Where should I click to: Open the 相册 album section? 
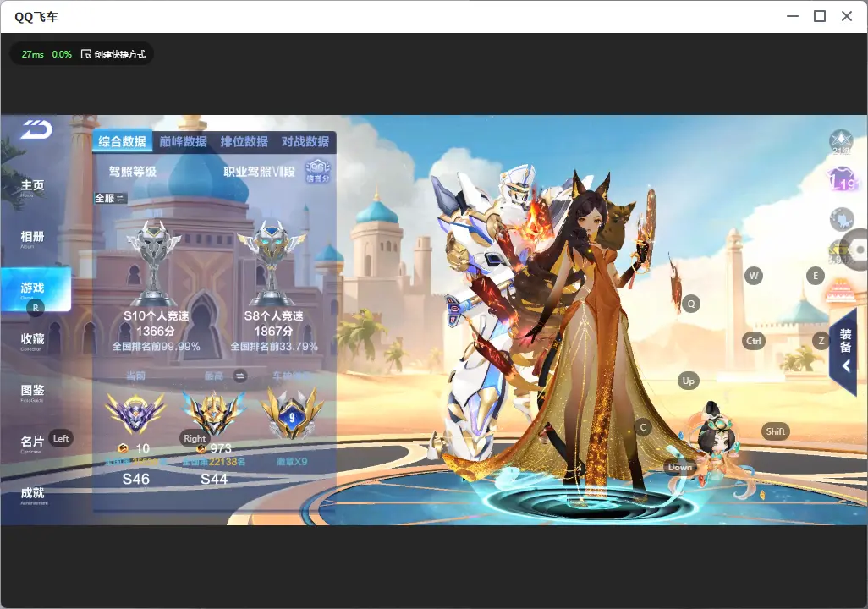(x=32, y=239)
